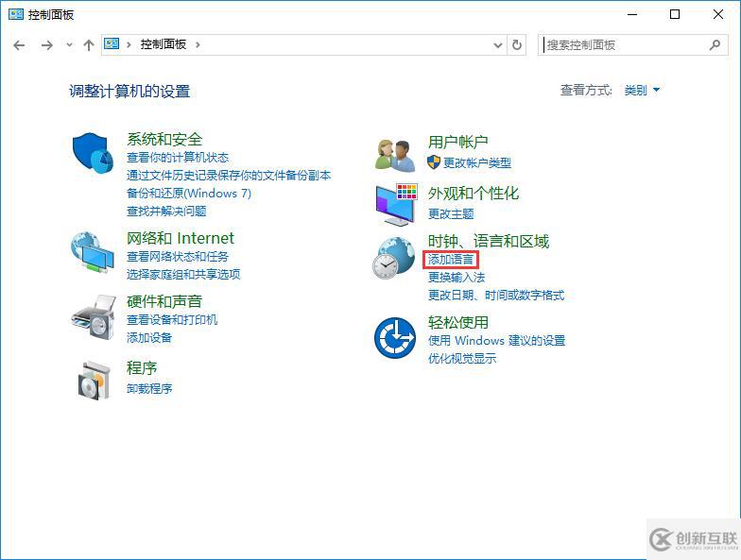Expand the address bar history dropdown
This screenshot has width=741, height=560.
pyautogui.click(x=498, y=44)
